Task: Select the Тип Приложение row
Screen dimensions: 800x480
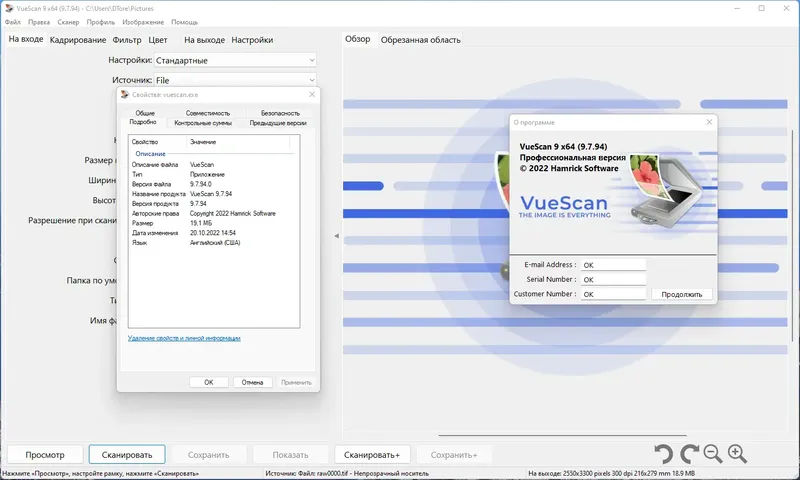Action: click(213, 174)
